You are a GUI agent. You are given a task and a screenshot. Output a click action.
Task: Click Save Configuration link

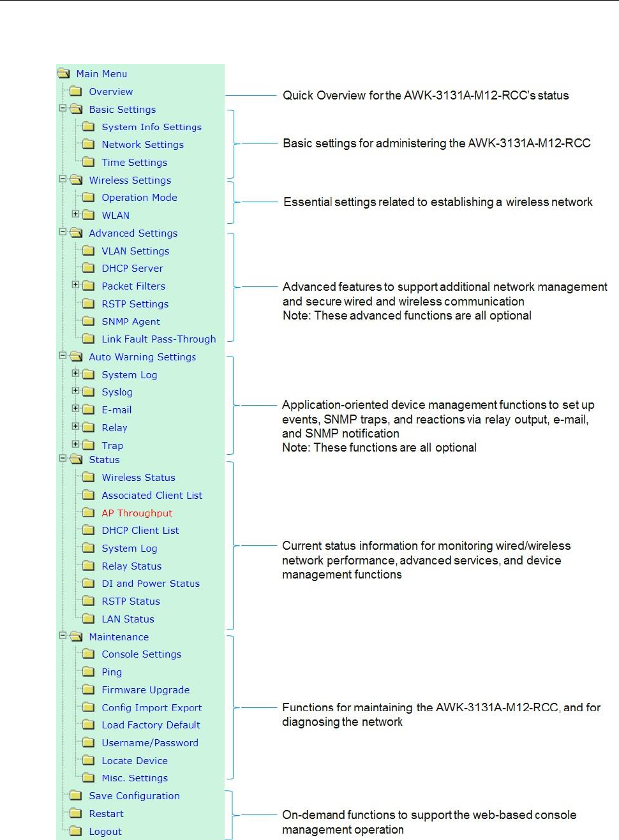[135, 796]
